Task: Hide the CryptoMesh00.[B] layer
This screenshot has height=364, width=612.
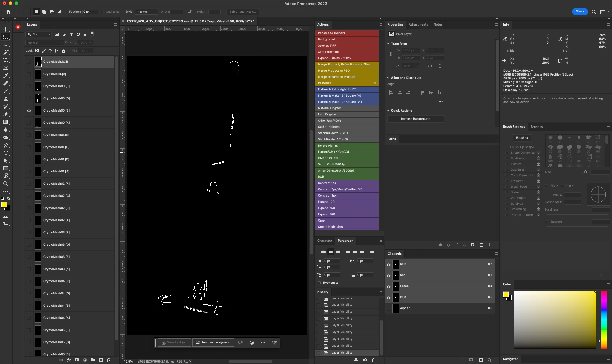Action: [29, 111]
